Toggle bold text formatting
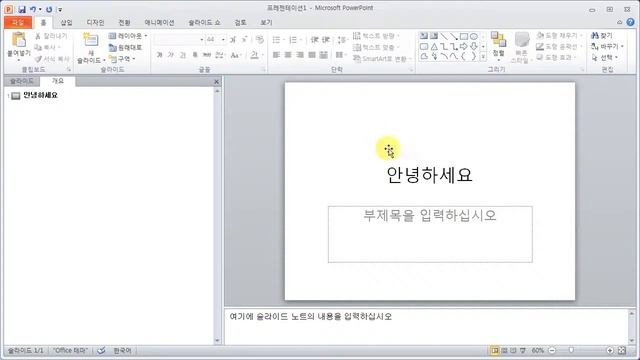Image resolution: width=640 pixels, height=360 pixels. 159,55
